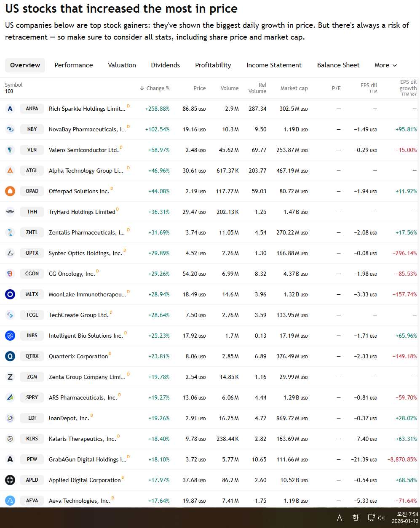Open the APLD ticker symbol button
Image resolution: width=420 pixels, height=528 pixels.
(x=32, y=480)
